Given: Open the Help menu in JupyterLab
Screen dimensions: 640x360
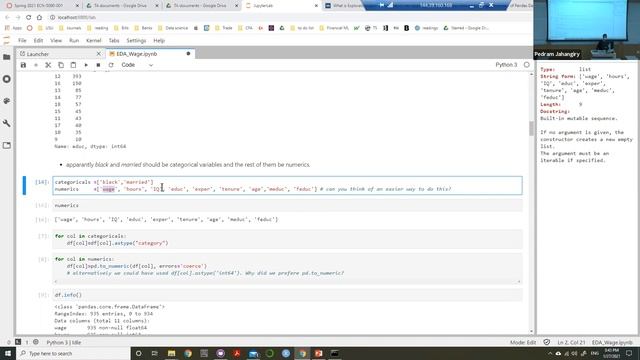Looking at the screenshot, I should [x=159, y=40].
